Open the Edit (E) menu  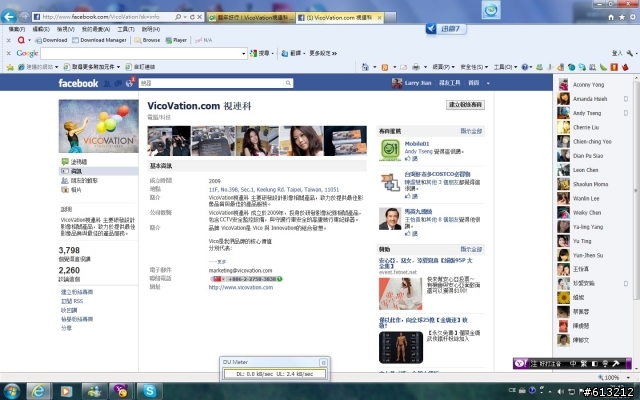41,29
